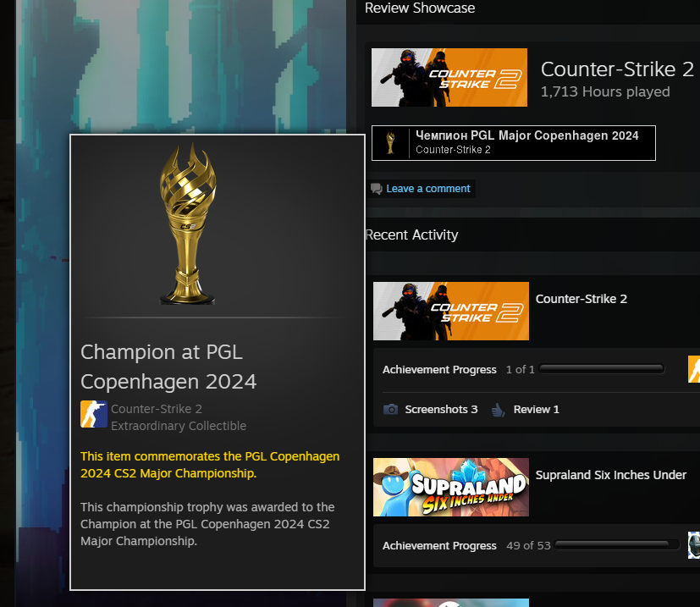Click Achievement Progress 1 of 1 label
Image resolution: width=700 pixels, height=607 pixels.
459,369
